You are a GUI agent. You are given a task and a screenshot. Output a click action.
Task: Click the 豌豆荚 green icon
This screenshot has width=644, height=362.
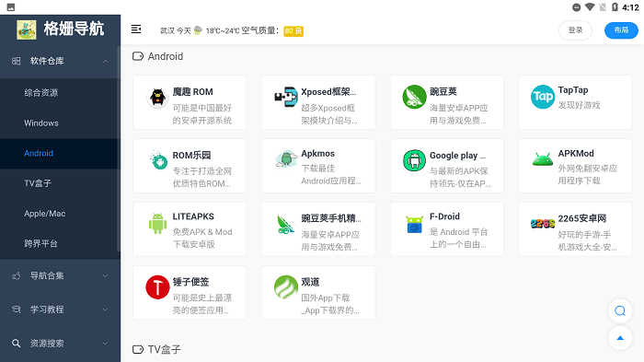tap(414, 97)
